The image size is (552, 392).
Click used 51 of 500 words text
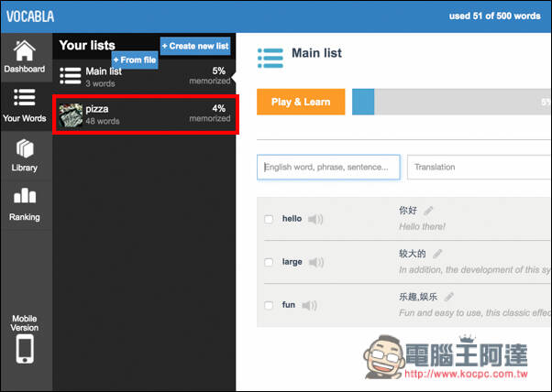494,16
